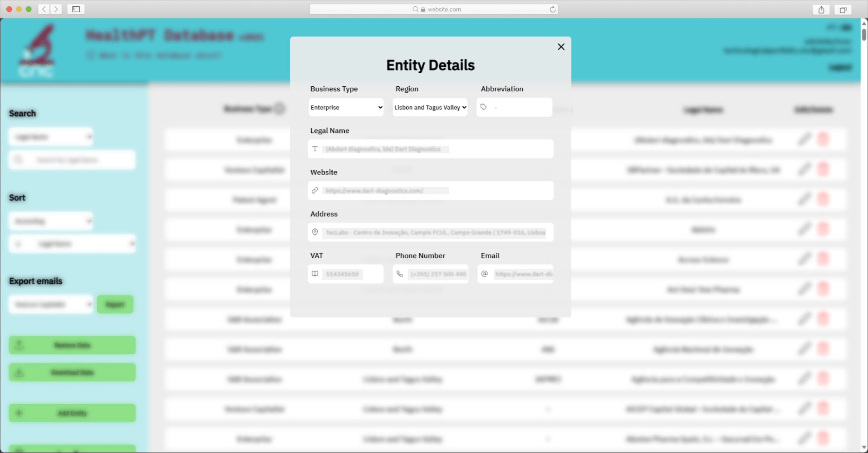Click the book icon in the VAT field

(315, 274)
